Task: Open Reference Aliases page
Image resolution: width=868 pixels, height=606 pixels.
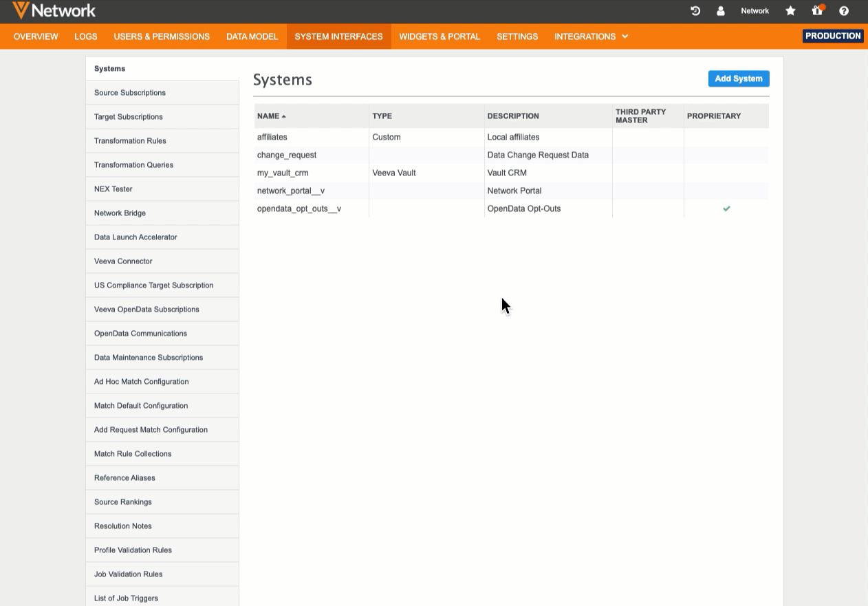Action: tap(162, 478)
